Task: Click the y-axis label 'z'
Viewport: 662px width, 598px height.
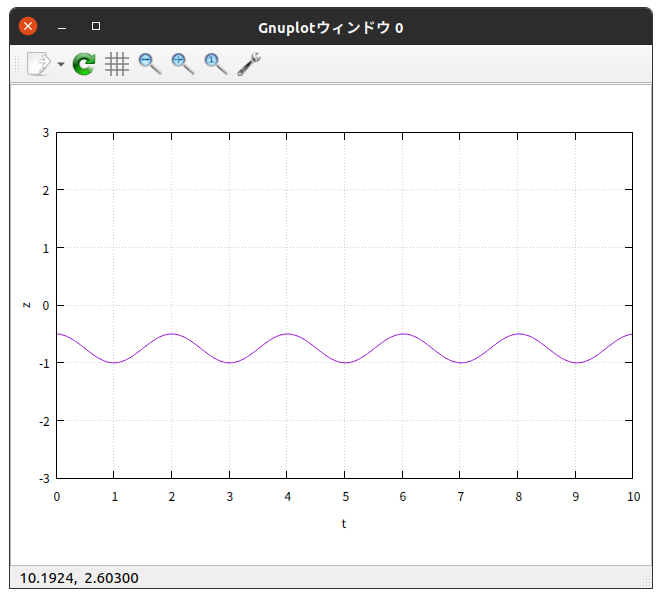Action: pyautogui.click(x=27, y=305)
